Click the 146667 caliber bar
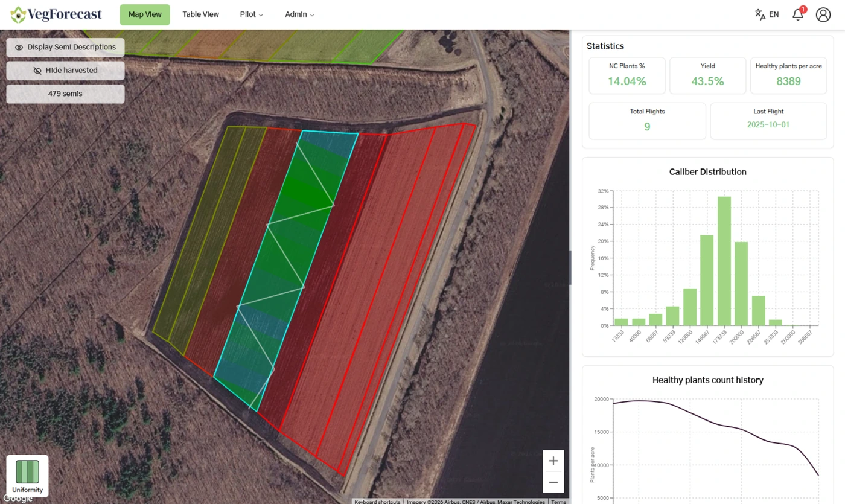The height and width of the screenshot is (504, 845). (707, 280)
